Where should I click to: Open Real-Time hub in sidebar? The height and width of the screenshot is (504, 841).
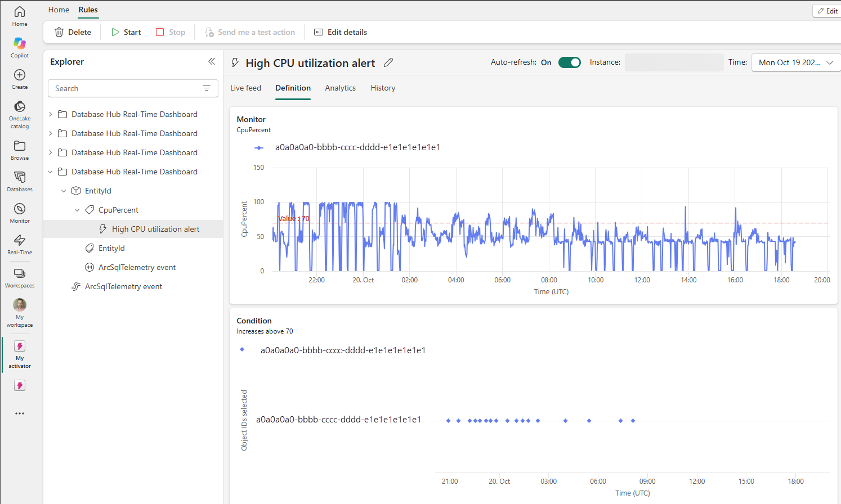20,245
